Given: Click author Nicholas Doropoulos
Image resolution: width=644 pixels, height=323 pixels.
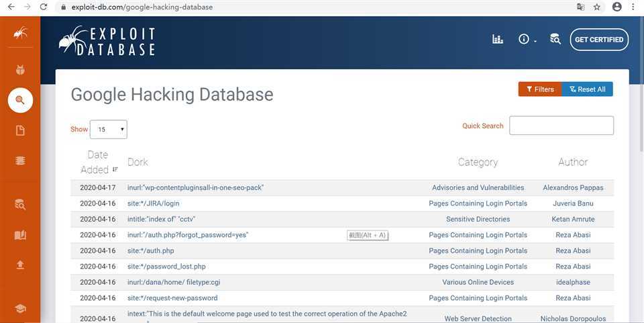Looking at the screenshot, I should click(573, 318).
